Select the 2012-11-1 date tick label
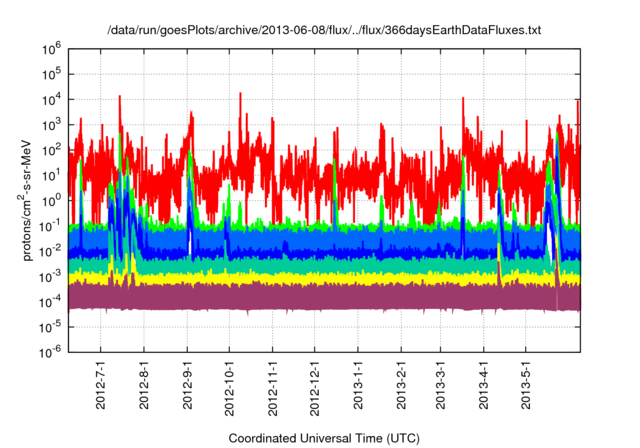This screenshot has width=640, height=448. point(273,388)
